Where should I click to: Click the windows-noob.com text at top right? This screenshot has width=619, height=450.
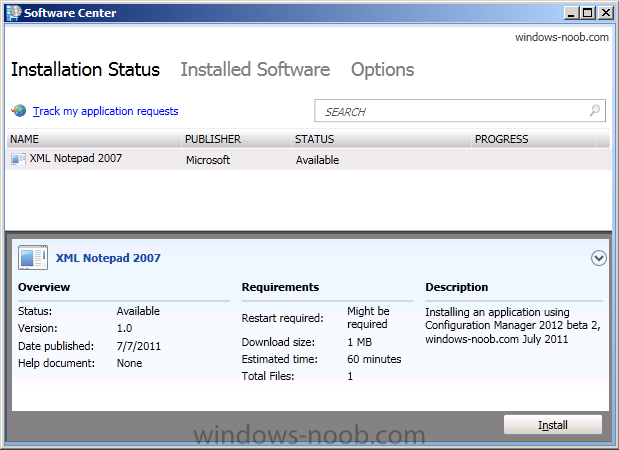click(562, 38)
